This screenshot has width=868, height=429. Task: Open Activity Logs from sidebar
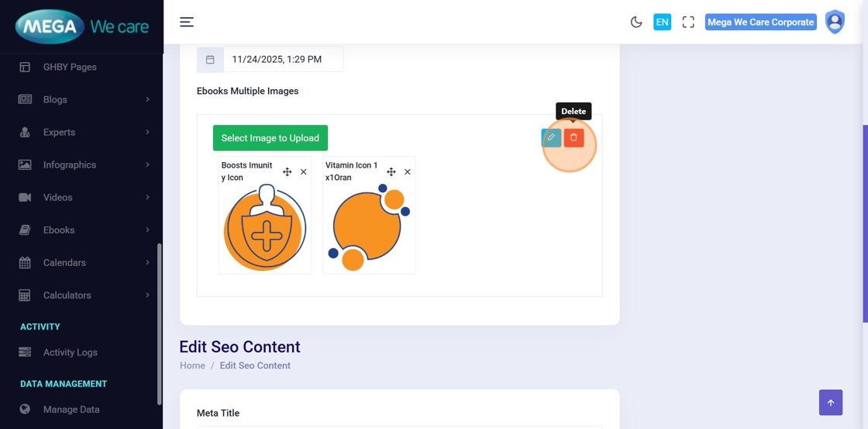(x=70, y=352)
